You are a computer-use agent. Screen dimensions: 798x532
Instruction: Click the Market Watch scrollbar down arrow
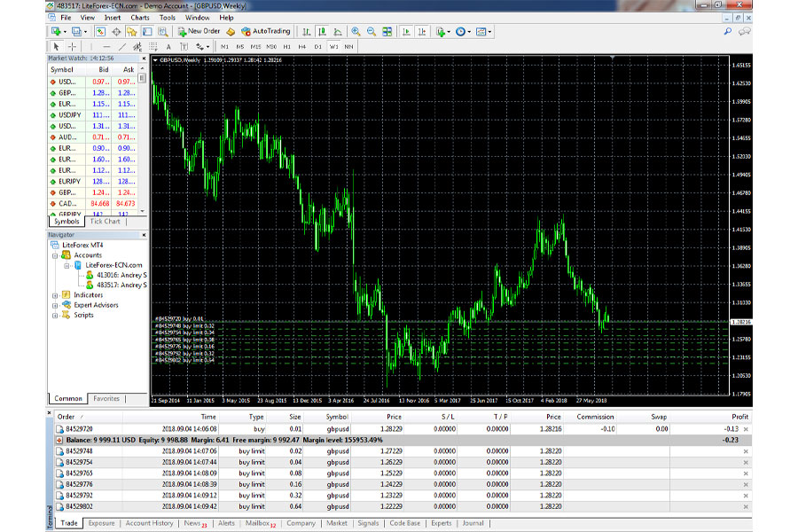tap(142, 211)
